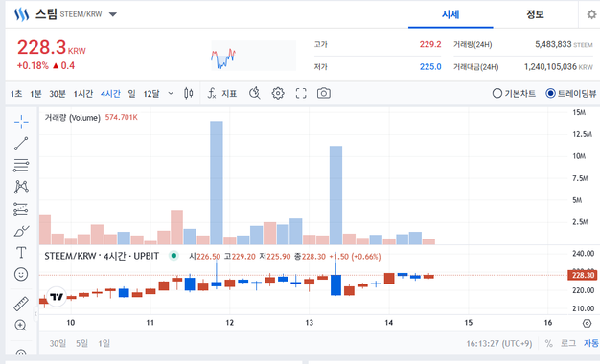Toggle the 로그 scale option
The width and height of the screenshot is (600, 364).
568,343
